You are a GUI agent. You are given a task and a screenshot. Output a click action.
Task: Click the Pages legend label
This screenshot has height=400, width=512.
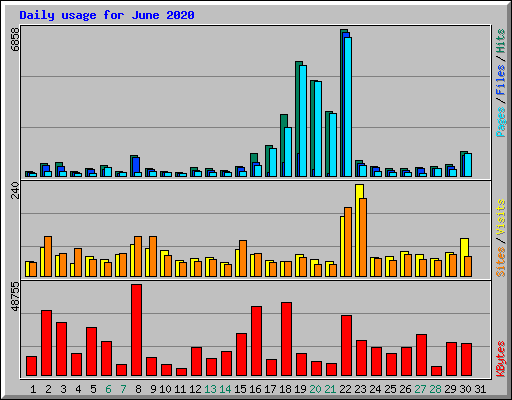click(501, 122)
